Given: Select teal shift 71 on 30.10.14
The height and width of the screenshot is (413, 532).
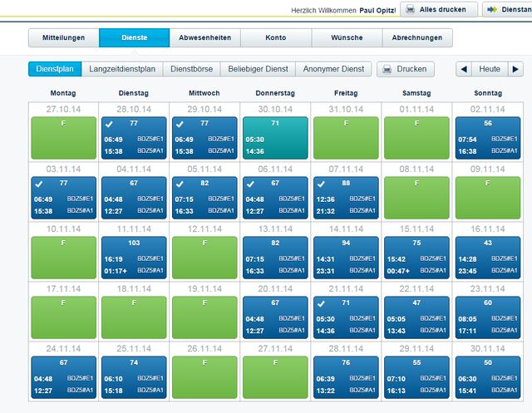Looking at the screenshot, I should tap(275, 138).
